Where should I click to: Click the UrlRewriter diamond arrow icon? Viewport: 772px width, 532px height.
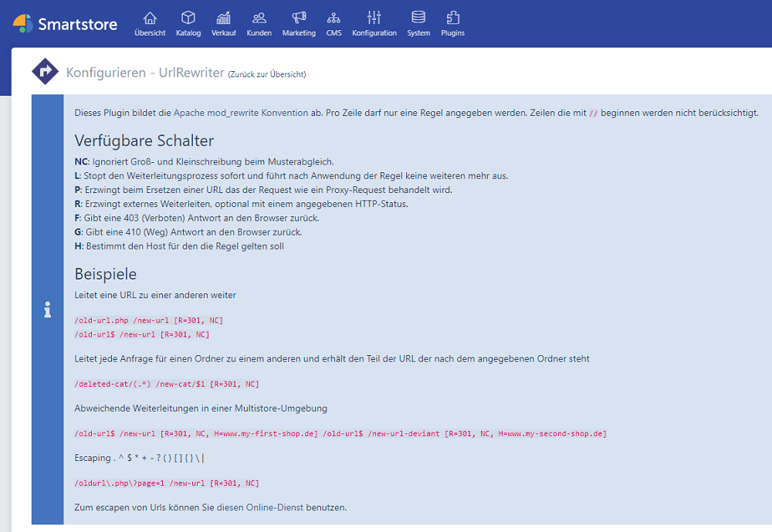45,72
